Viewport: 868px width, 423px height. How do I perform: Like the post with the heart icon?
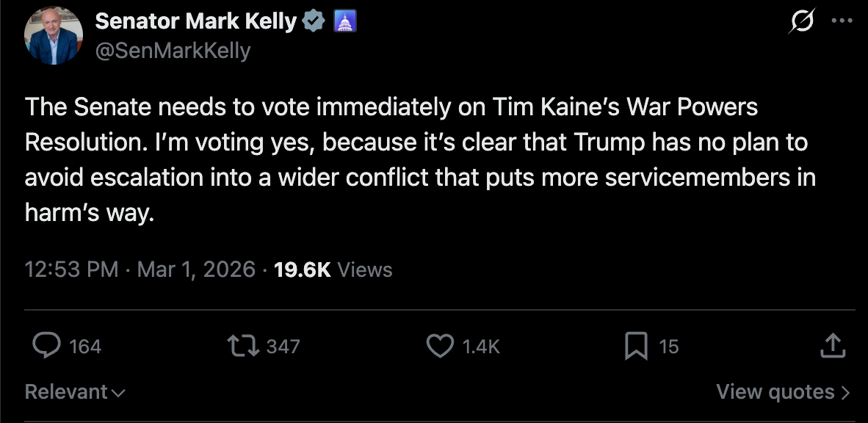(x=440, y=346)
